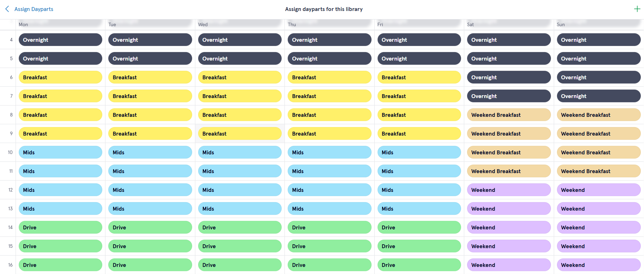Select hour 16 row label
Screen dimensions: 644x274
tap(10, 265)
